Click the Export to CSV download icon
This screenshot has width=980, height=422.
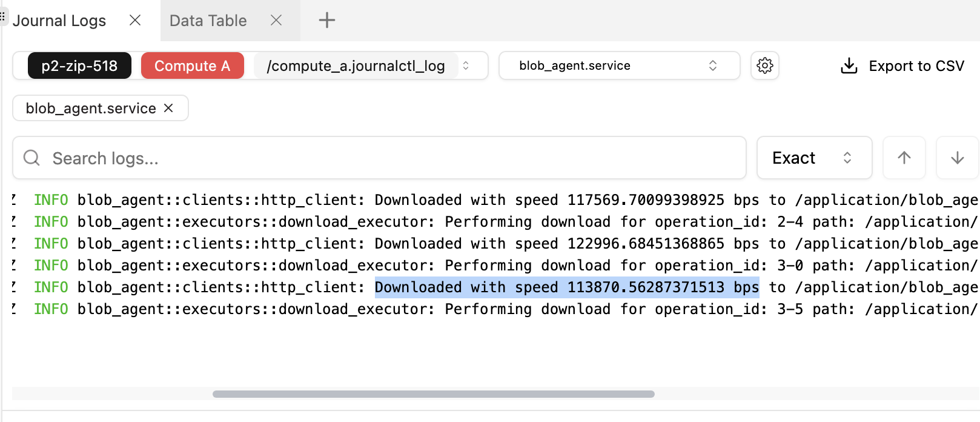point(849,65)
